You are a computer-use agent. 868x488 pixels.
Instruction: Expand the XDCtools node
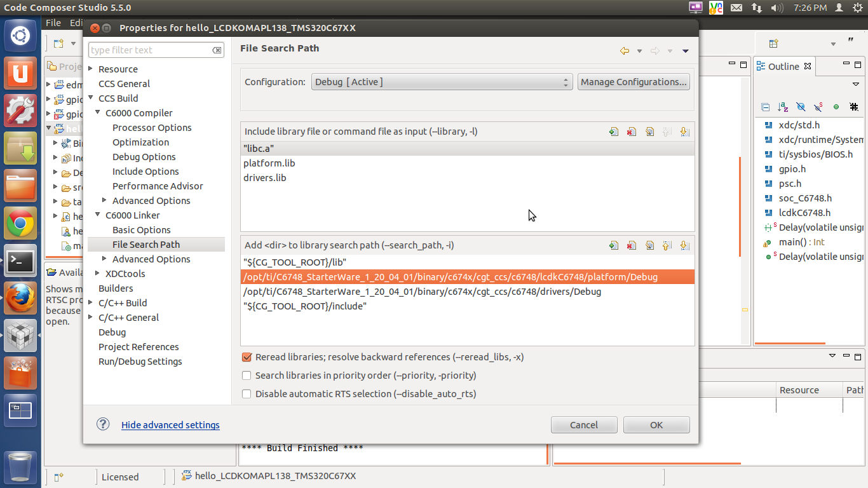[x=98, y=273]
